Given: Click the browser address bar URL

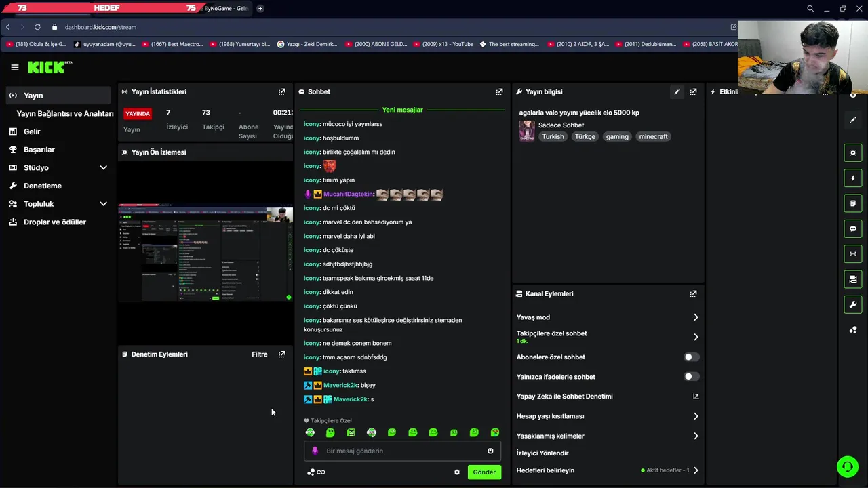Looking at the screenshot, I should pos(100,27).
